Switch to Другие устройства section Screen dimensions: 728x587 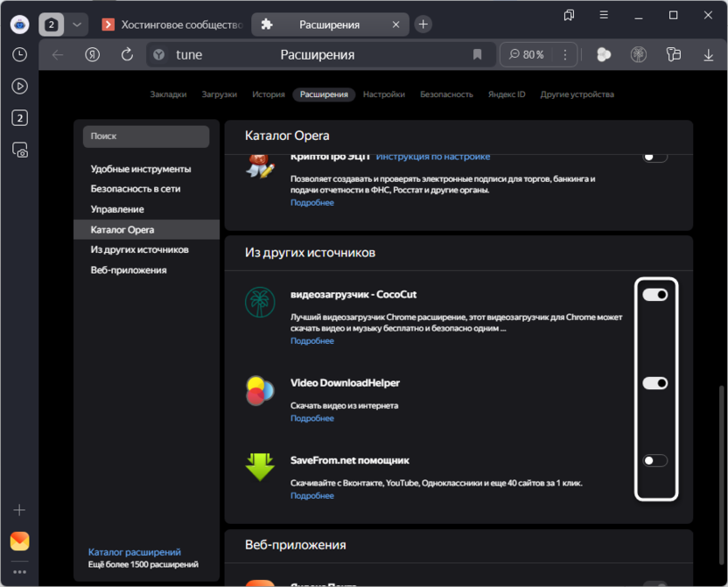click(577, 94)
